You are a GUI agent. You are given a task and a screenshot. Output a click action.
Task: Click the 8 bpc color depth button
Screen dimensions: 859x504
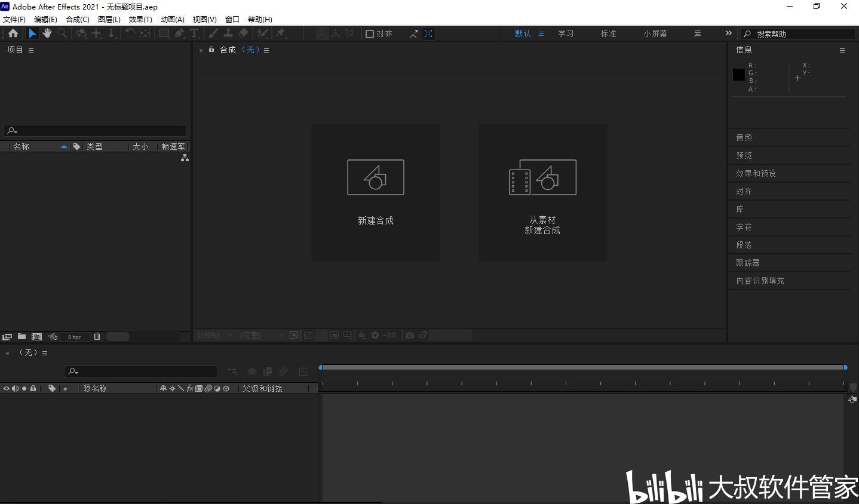pos(75,337)
